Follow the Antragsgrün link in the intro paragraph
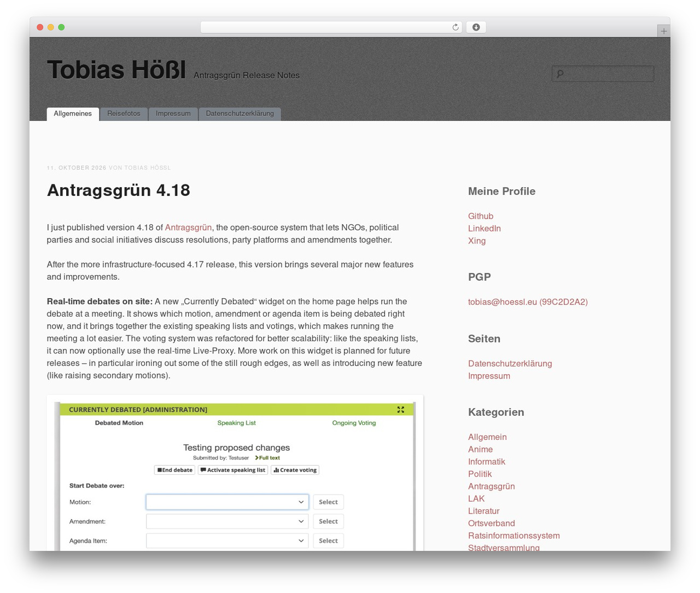This screenshot has height=593, width=700. pos(188,228)
